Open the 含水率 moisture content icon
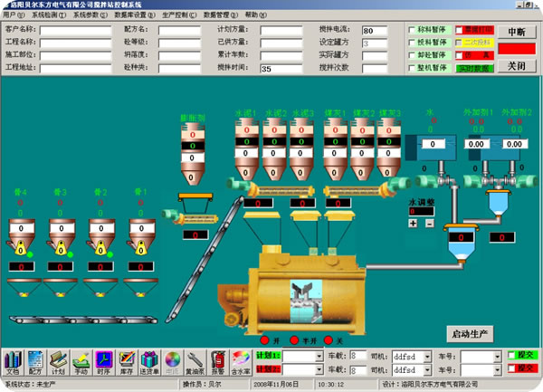The width and height of the screenshot is (543, 392). (x=241, y=362)
